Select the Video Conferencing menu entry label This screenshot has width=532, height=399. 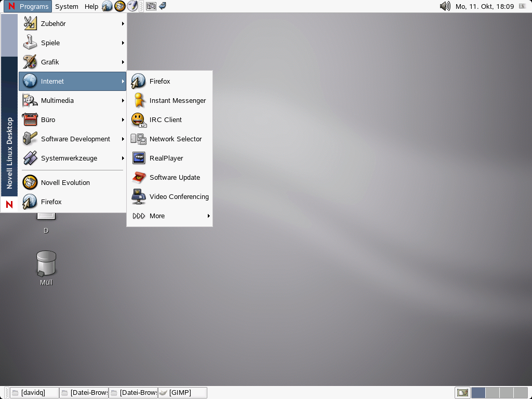179,196
